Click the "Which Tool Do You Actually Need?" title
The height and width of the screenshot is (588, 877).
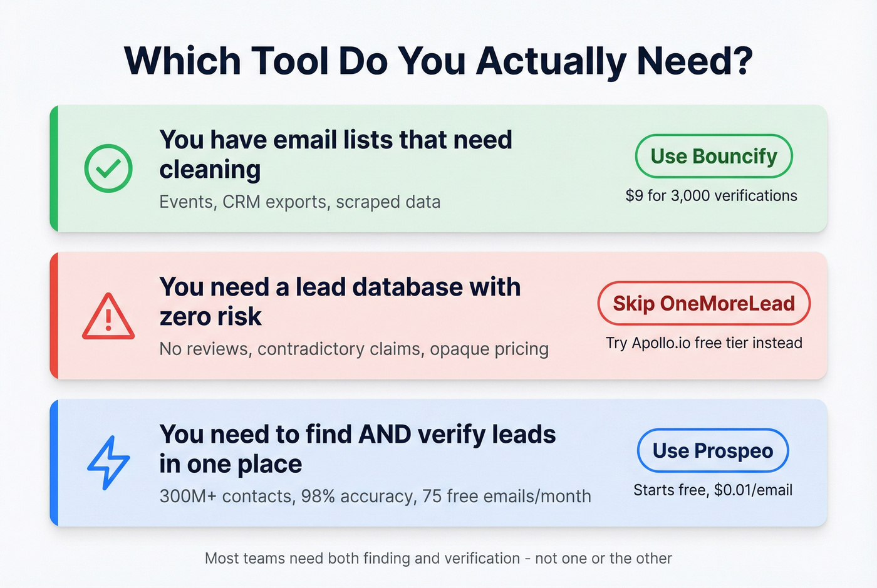click(438, 61)
